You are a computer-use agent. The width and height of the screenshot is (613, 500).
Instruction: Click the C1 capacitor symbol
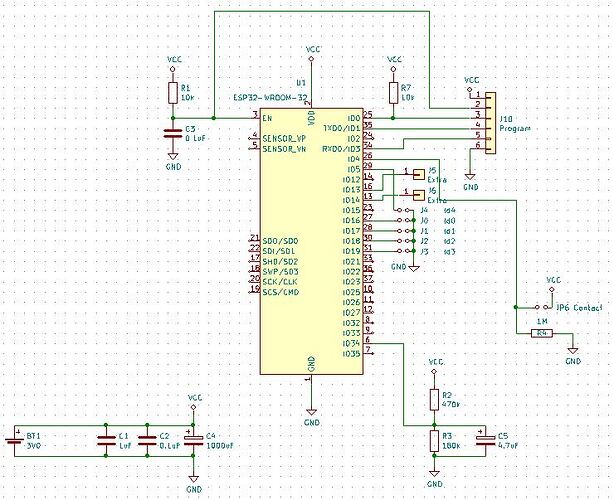tap(106, 441)
